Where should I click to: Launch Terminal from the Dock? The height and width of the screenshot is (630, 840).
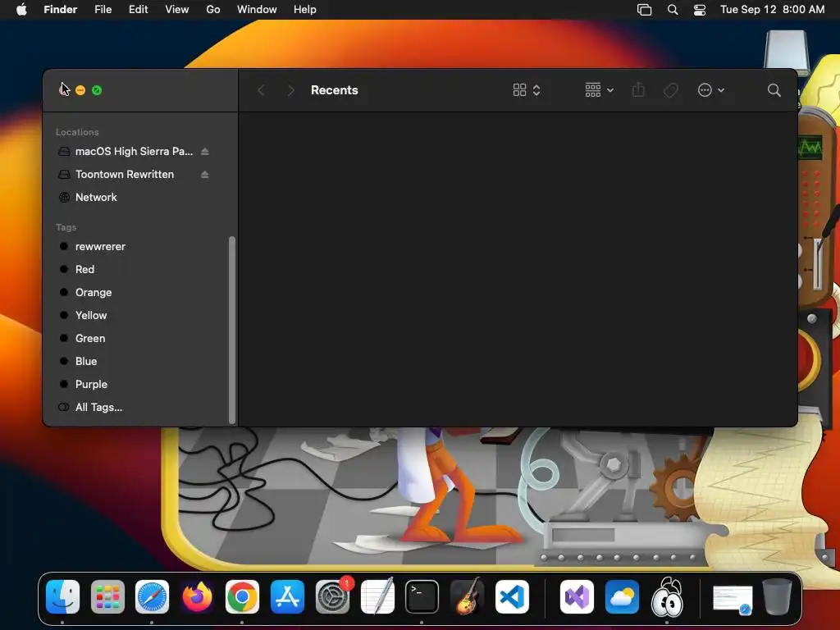pyautogui.click(x=422, y=597)
